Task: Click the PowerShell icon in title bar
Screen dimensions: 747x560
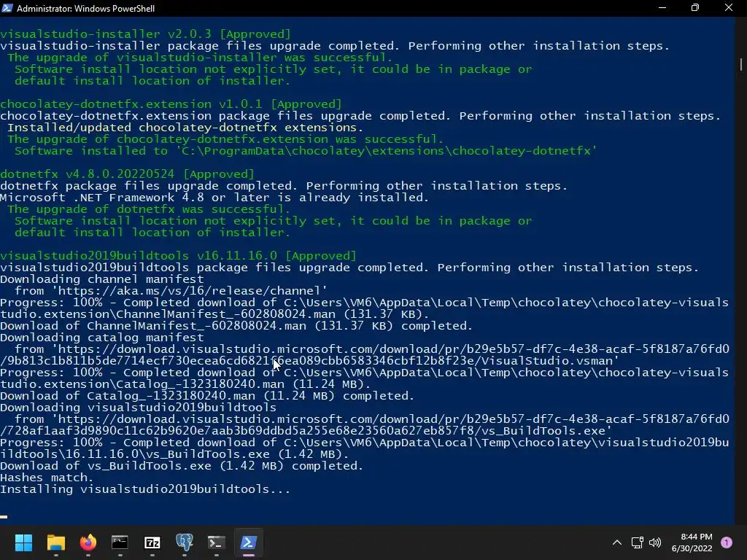Action: pyautogui.click(x=7, y=8)
